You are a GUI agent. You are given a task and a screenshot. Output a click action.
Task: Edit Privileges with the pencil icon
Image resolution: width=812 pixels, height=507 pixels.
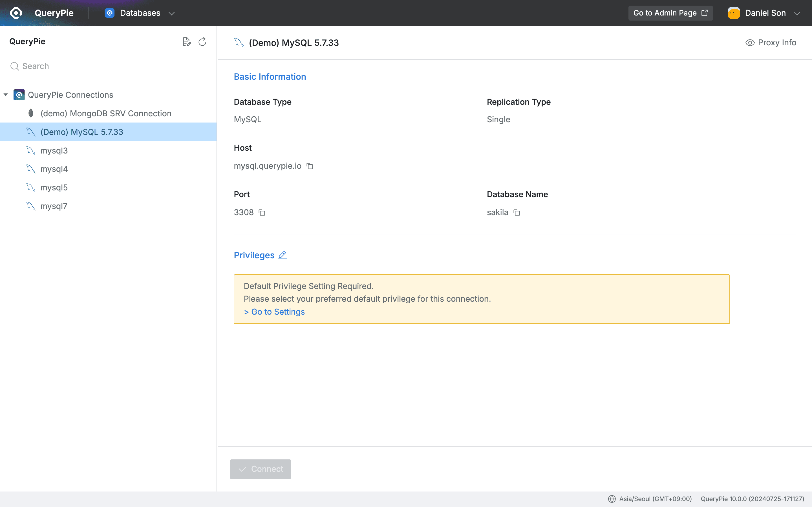[282, 255]
